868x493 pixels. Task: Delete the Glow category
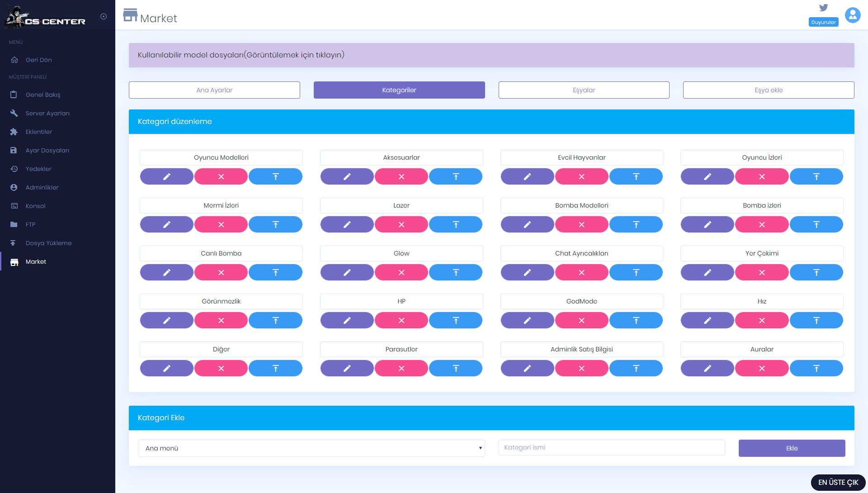pyautogui.click(x=401, y=272)
